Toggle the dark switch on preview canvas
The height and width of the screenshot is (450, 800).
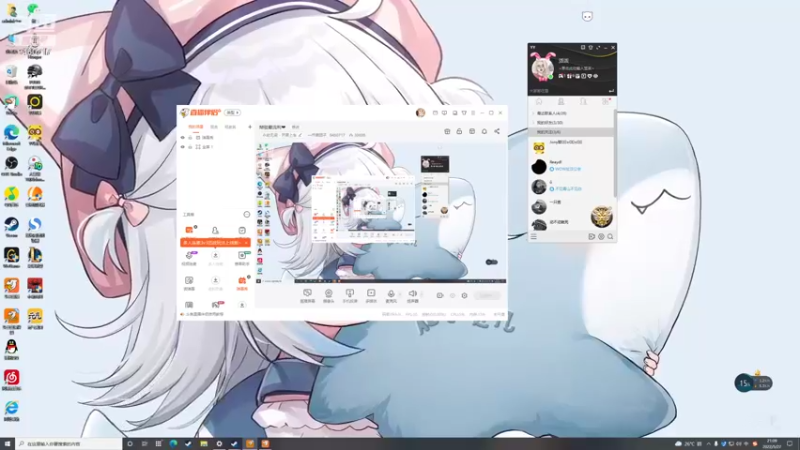coord(491,262)
